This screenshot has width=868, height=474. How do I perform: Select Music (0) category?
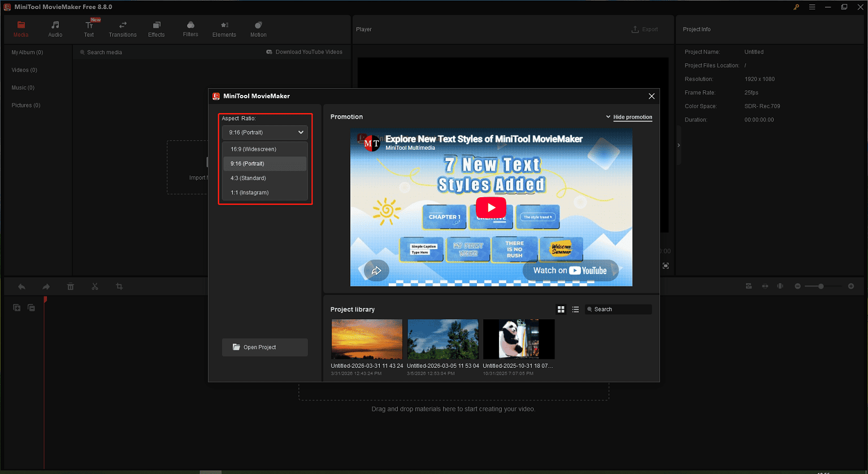pyautogui.click(x=23, y=88)
